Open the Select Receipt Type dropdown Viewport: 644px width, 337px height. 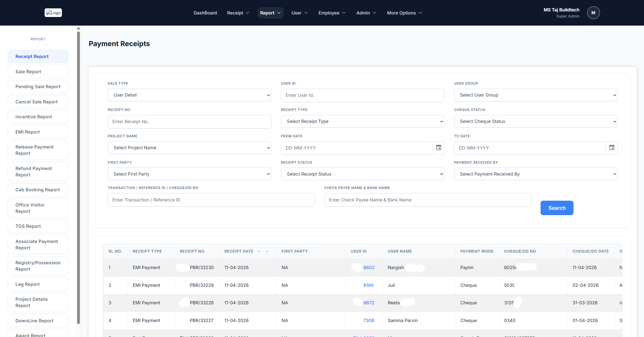(362, 121)
